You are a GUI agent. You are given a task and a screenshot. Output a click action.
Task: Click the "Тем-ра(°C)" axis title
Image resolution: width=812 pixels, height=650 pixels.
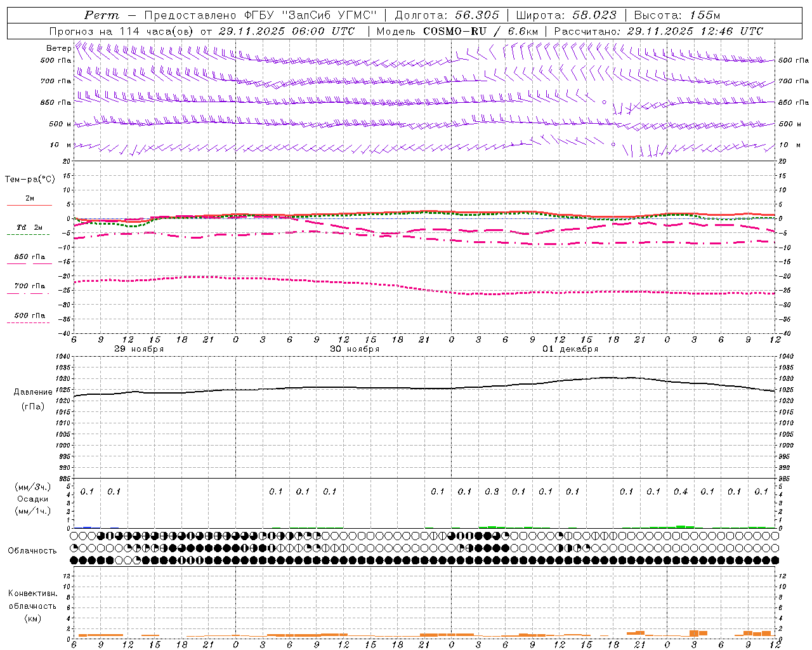[30, 180]
